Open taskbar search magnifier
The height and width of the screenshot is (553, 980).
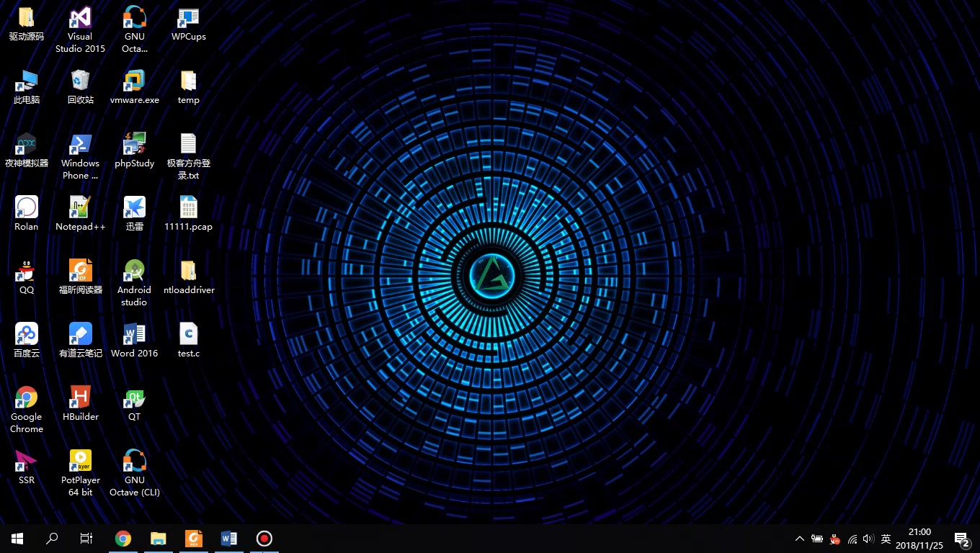tap(52, 539)
